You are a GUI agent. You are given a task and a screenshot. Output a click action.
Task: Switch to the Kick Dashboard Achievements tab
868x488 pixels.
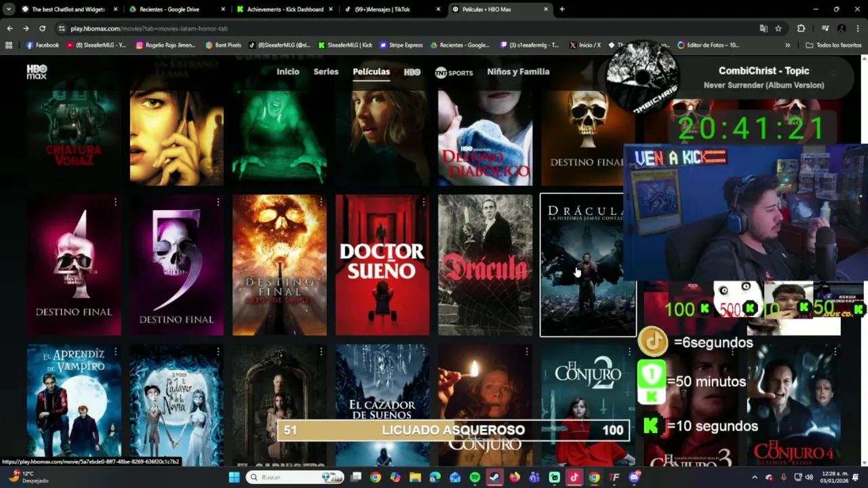tap(285, 9)
